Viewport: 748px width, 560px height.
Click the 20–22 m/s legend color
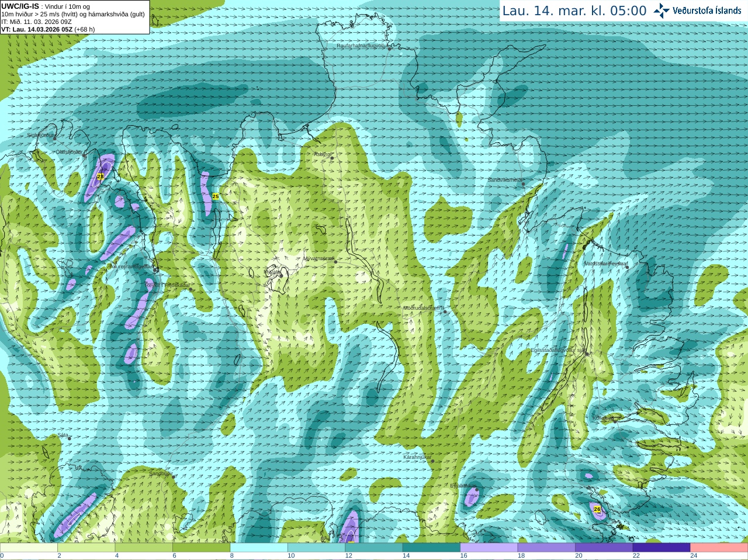point(604,548)
